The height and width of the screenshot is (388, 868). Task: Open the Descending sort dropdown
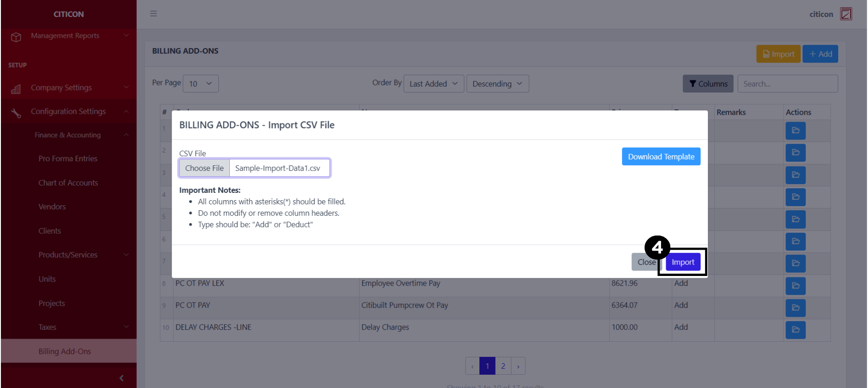click(x=497, y=84)
